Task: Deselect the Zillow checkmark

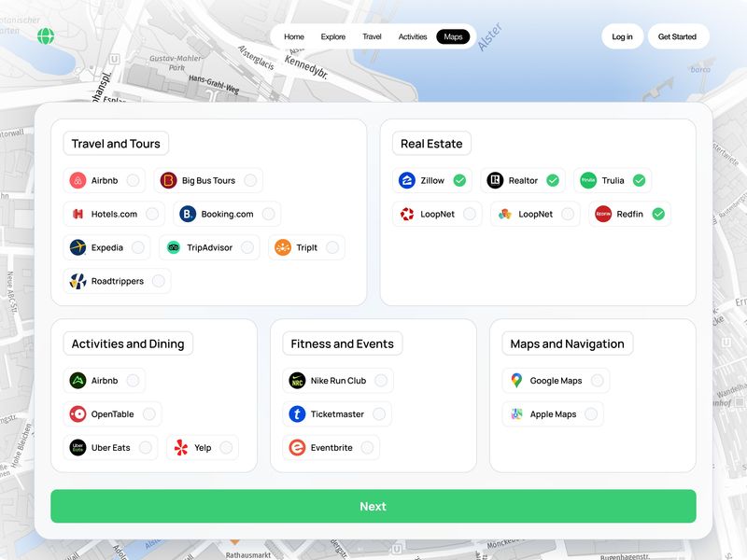Action: (x=459, y=180)
